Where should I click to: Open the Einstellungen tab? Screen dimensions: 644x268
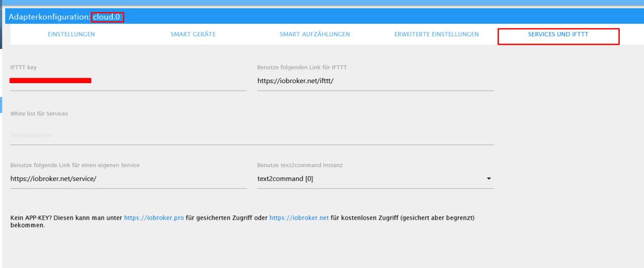pos(71,34)
